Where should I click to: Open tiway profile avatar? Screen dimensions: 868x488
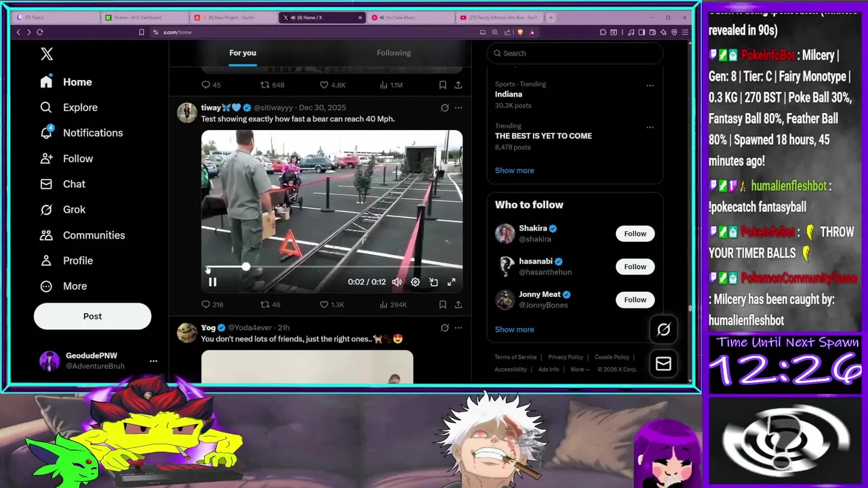186,113
